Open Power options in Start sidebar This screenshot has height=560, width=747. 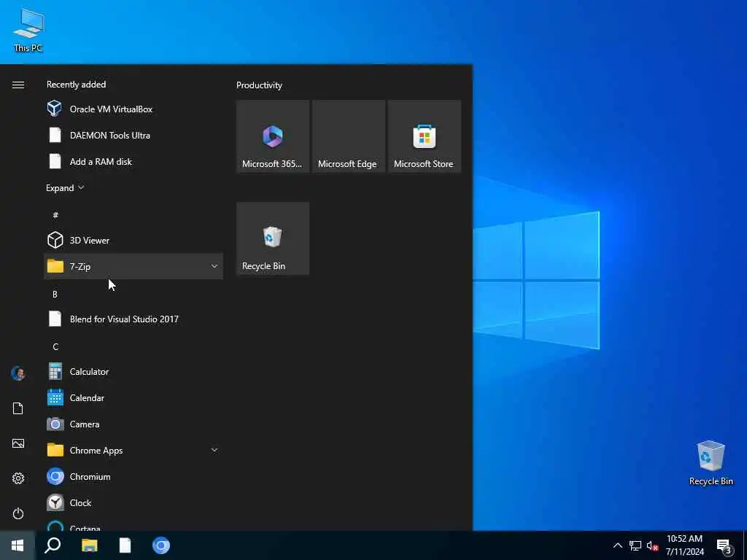pos(18,513)
